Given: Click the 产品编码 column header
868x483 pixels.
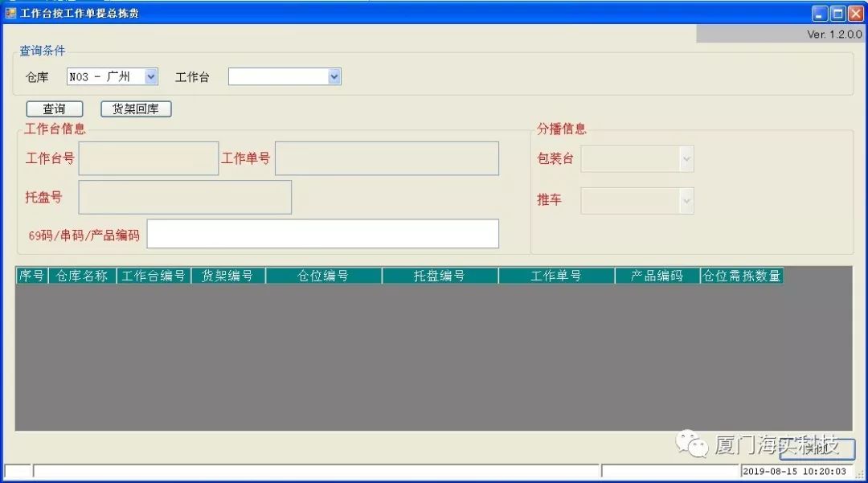Looking at the screenshot, I should click(657, 276).
